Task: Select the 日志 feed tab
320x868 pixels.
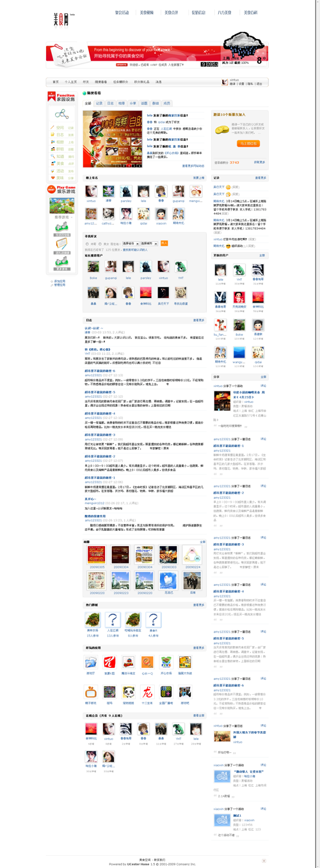Action: pyautogui.click(x=110, y=103)
